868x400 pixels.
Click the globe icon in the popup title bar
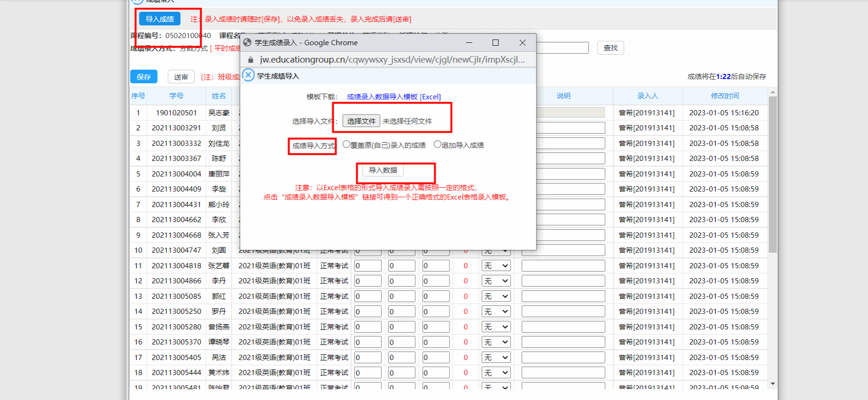tap(247, 42)
